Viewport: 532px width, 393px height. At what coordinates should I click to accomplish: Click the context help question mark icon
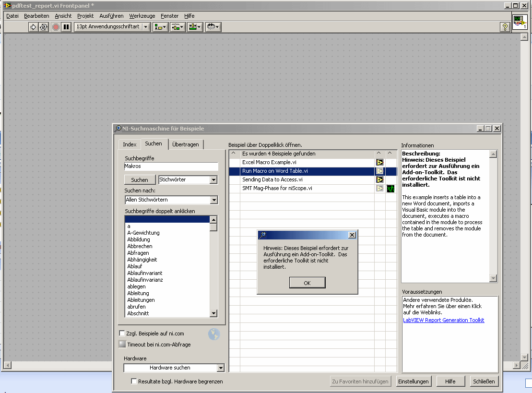505,27
